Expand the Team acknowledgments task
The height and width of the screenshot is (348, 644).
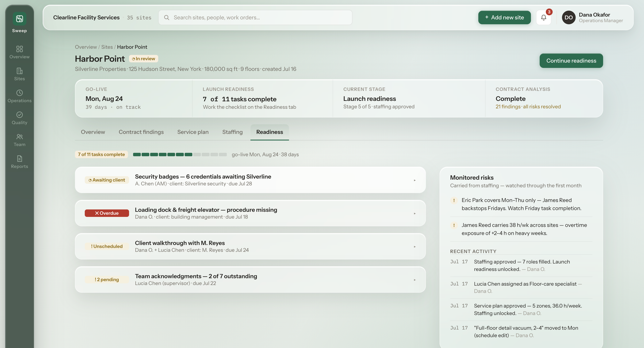point(414,280)
